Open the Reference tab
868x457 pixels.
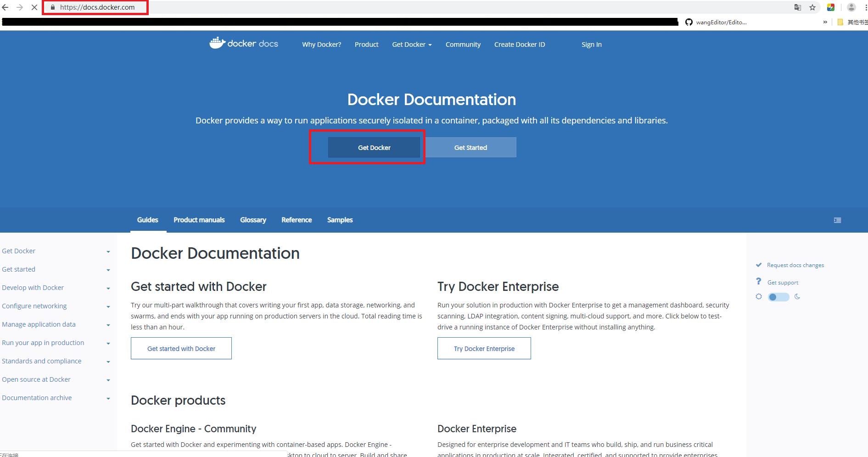coord(297,220)
